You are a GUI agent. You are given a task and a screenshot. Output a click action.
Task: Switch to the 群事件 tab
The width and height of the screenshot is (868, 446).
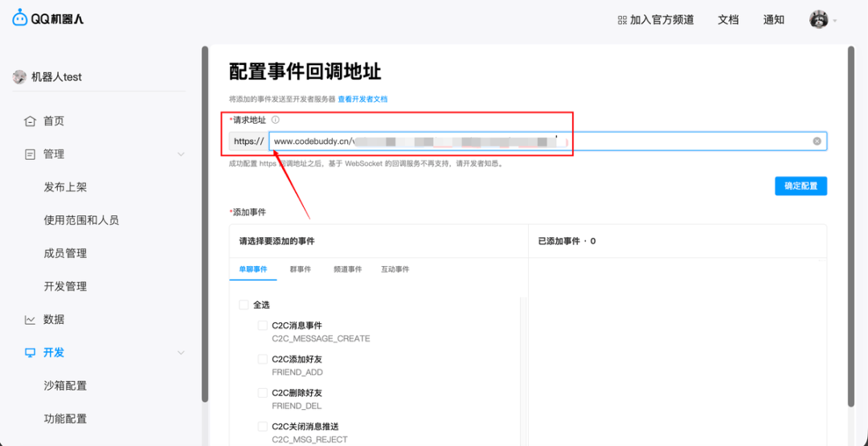click(x=300, y=269)
